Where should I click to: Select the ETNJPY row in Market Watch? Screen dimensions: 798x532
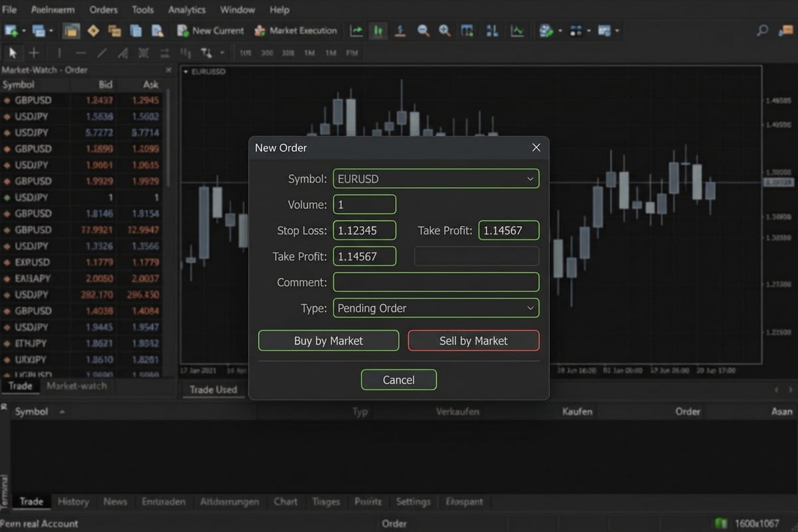pyautogui.click(x=81, y=343)
